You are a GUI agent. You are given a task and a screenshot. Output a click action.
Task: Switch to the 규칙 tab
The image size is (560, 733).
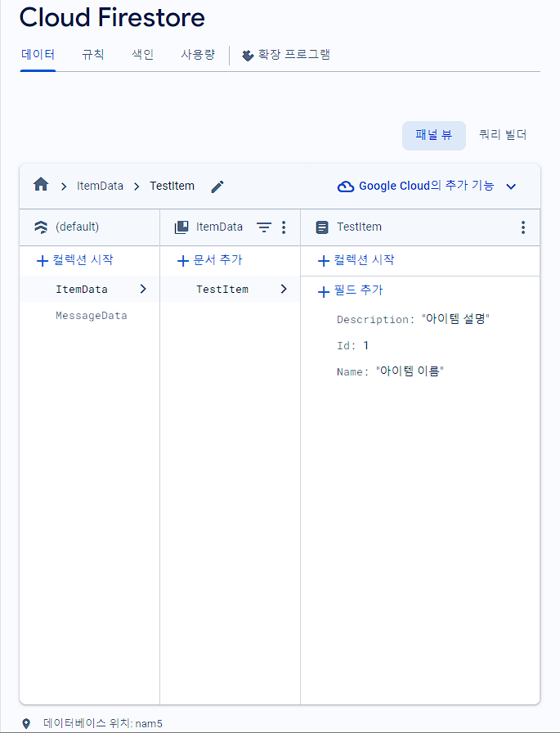coord(93,55)
